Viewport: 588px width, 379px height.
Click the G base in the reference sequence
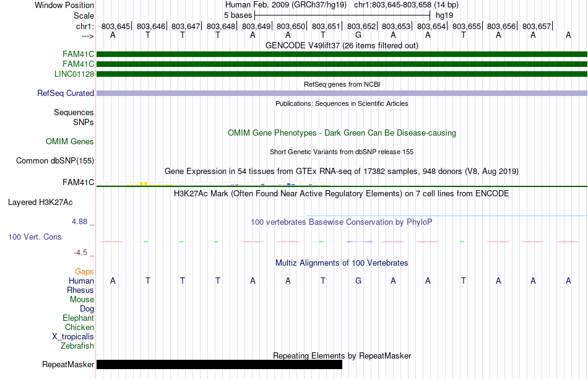358,35
